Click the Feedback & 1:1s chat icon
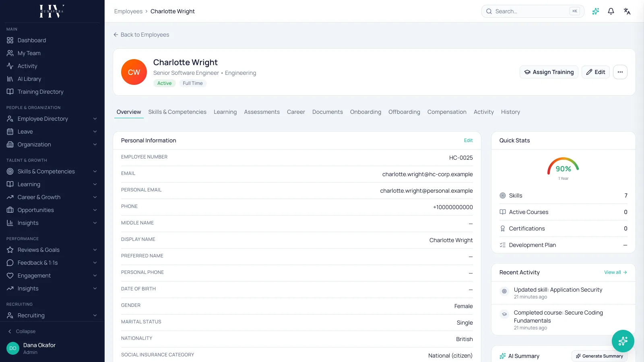 10,263
